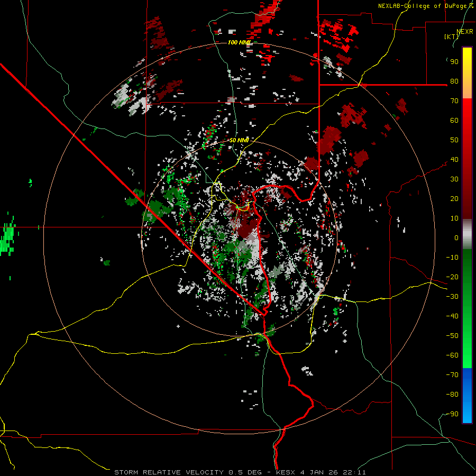The width and height of the screenshot is (476, 476).
Task: Click the 20 value on velocity scale
Action: pos(454,199)
